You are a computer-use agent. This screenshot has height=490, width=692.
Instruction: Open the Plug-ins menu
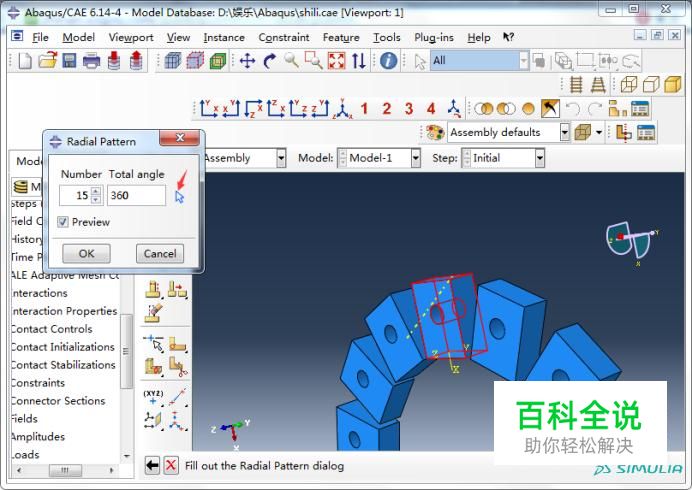pos(434,38)
